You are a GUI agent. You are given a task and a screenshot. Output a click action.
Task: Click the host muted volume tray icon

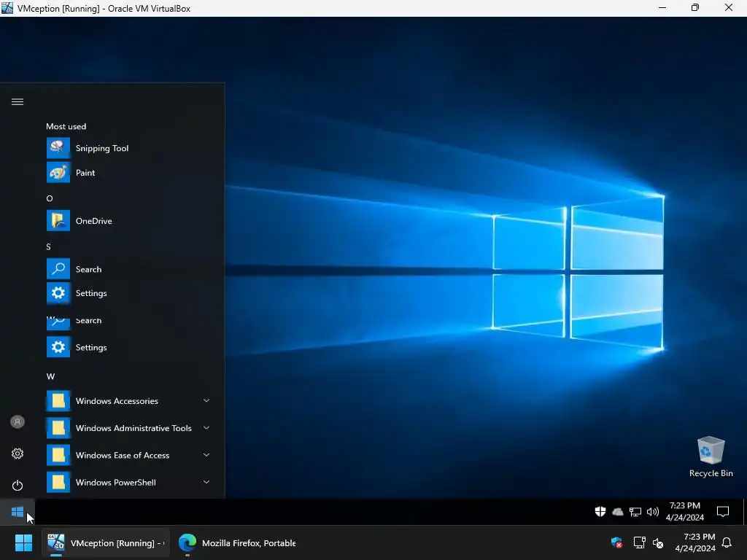(658, 542)
